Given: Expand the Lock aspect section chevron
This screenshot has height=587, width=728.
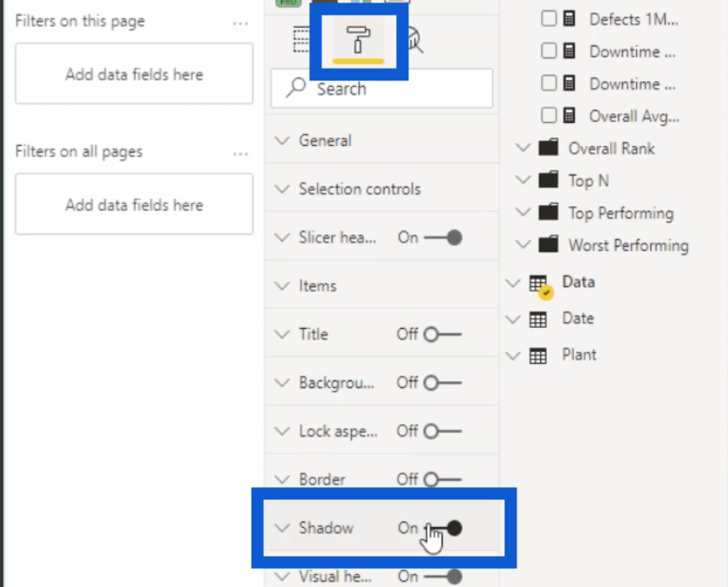Looking at the screenshot, I should click(282, 431).
